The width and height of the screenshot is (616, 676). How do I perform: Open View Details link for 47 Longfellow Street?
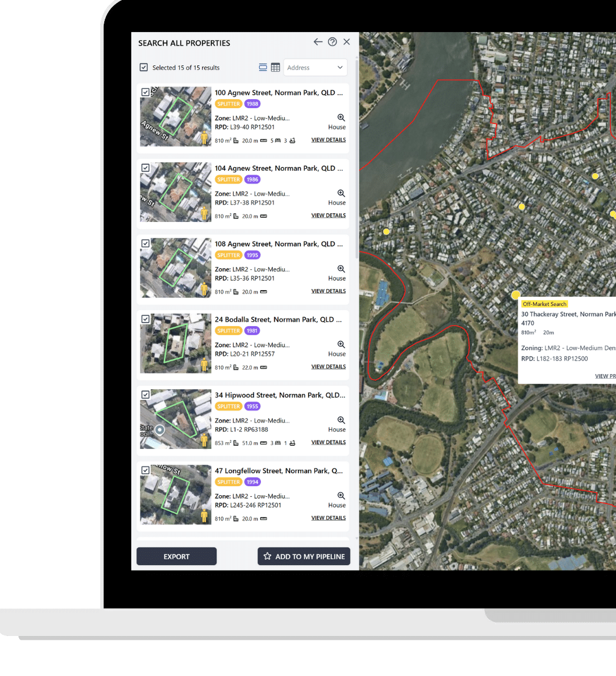coord(328,518)
